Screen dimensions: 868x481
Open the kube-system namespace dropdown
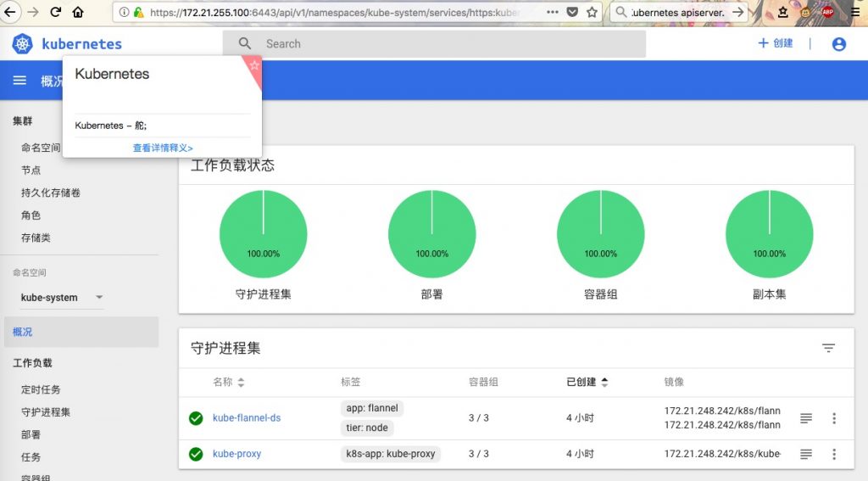click(62, 298)
